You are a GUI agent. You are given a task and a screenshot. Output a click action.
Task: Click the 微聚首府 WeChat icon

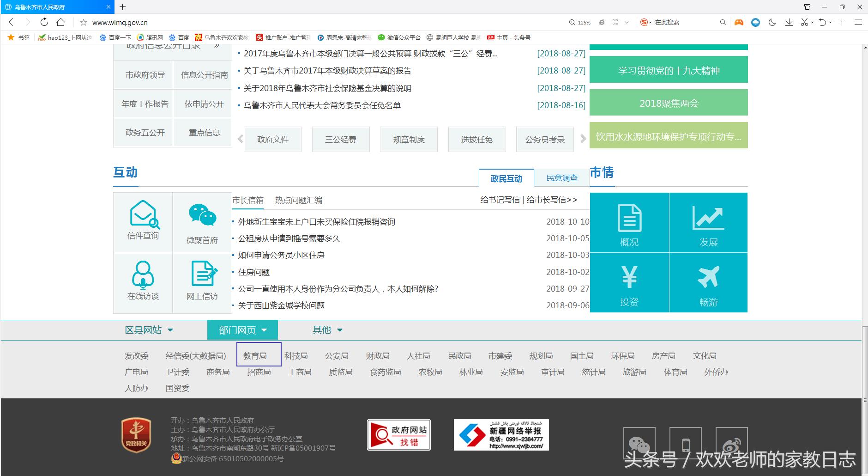pyautogui.click(x=202, y=214)
